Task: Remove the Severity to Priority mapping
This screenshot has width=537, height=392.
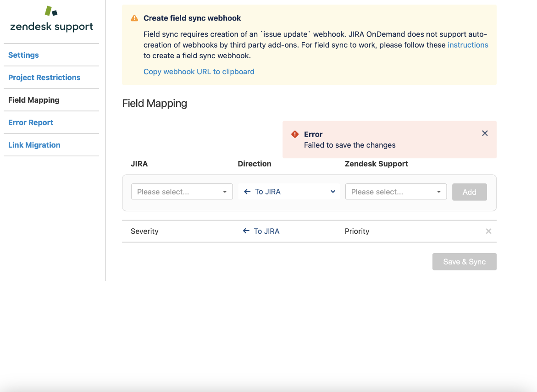Action: tap(488, 231)
